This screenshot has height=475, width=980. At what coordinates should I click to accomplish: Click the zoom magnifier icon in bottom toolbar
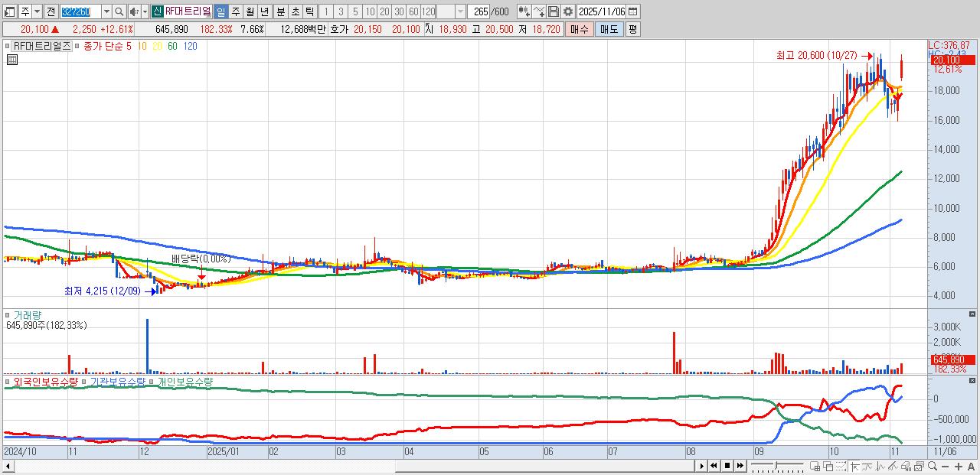(933, 466)
